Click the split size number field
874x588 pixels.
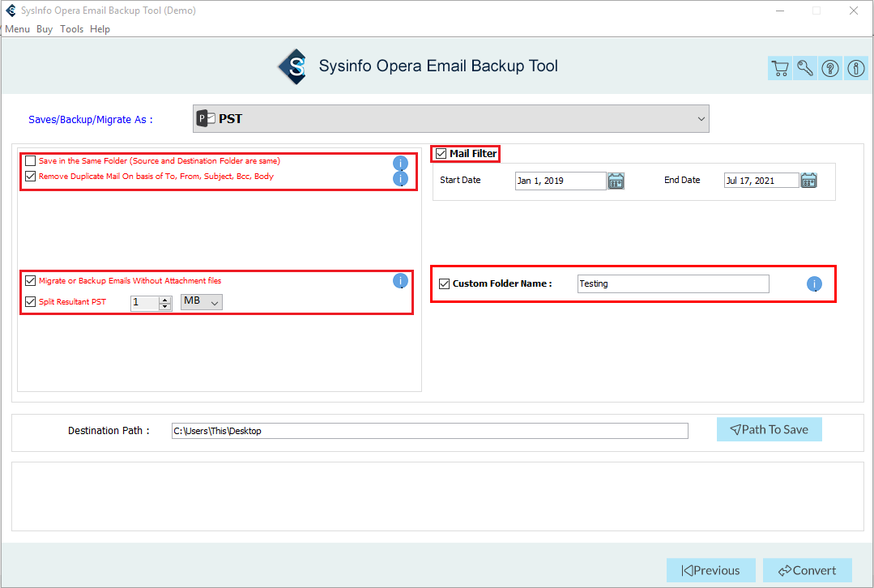(x=145, y=303)
